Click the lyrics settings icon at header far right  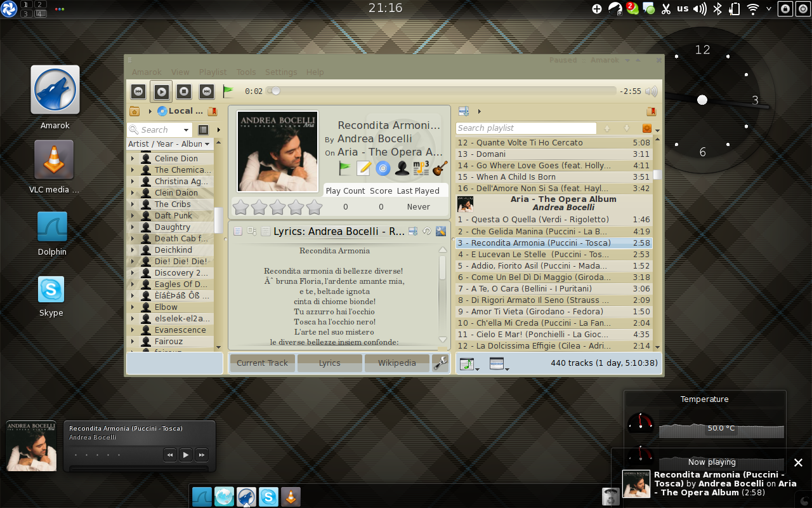[441, 231]
